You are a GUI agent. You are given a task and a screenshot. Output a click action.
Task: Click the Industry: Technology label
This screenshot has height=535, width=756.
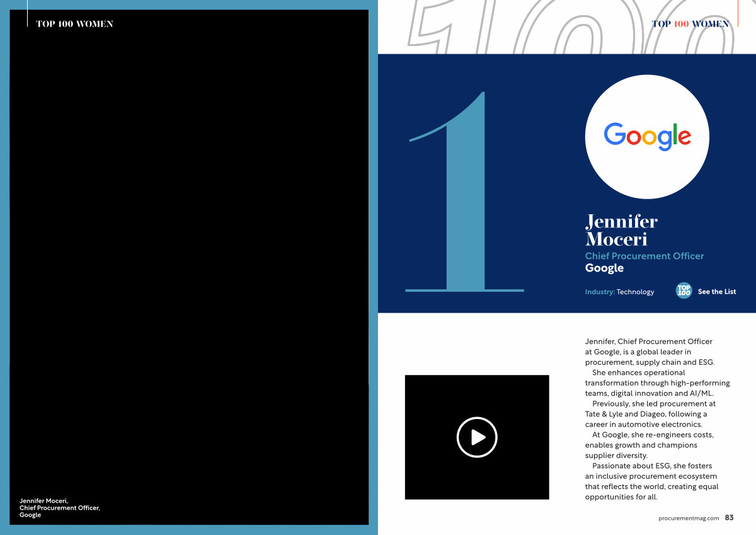click(619, 292)
